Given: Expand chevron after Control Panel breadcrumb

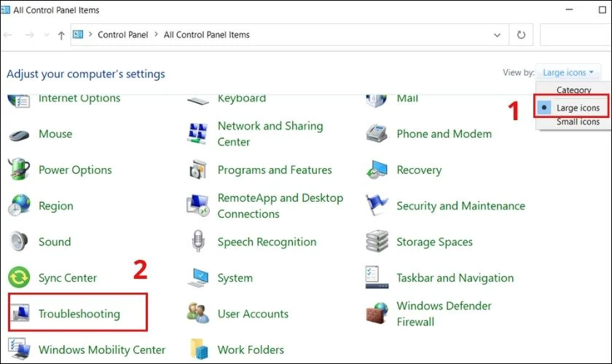Looking at the screenshot, I should point(156,34).
